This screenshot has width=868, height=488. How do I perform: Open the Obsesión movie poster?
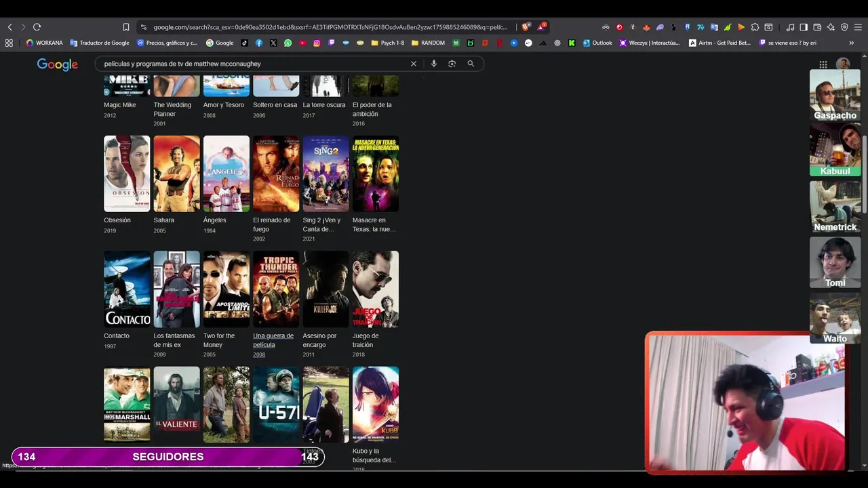[127, 174]
